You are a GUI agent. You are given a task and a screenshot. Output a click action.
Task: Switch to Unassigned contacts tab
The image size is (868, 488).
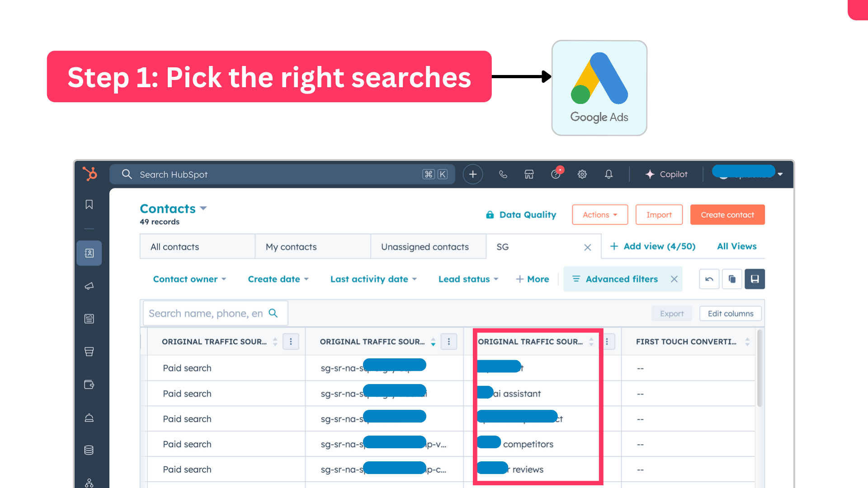(428, 247)
